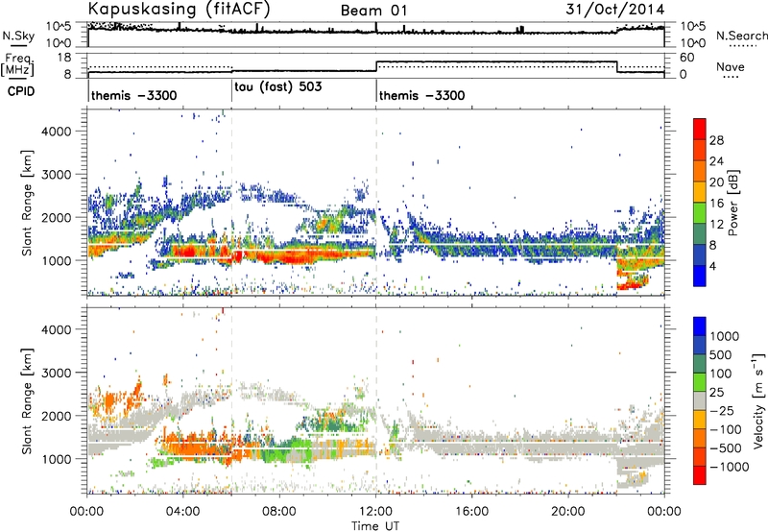Click the '28' tick on power colorbar
768x532 pixels.
click(716, 140)
